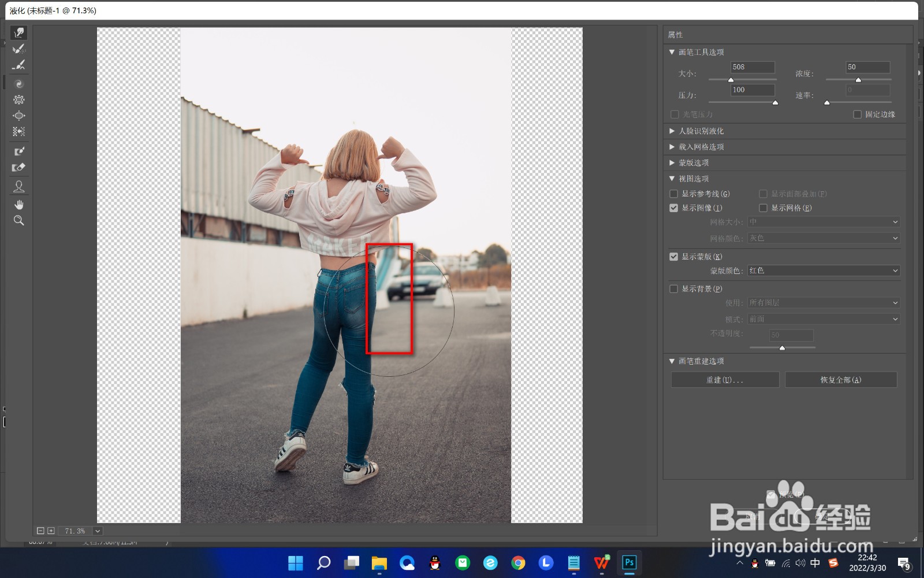Open Google Chrome from the taskbar
Viewport: 924px width, 578px height.
[x=518, y=562]
